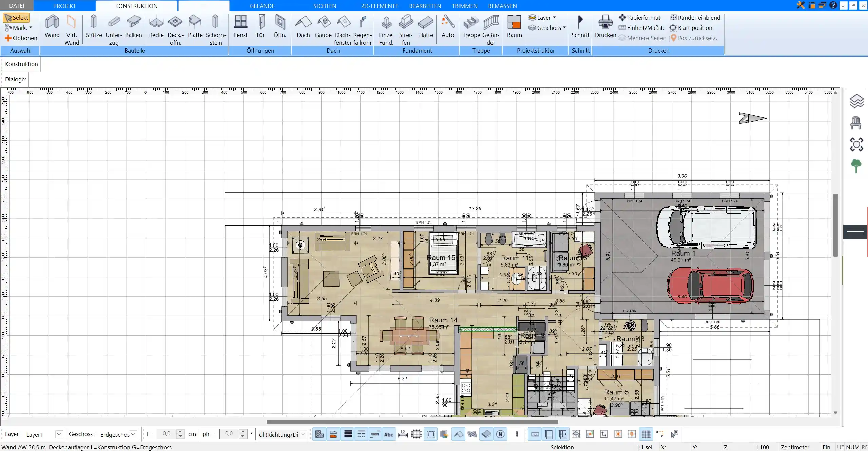Click Blatt position. button
This screenshot has width=868, height=451.
tap(691, 28)
